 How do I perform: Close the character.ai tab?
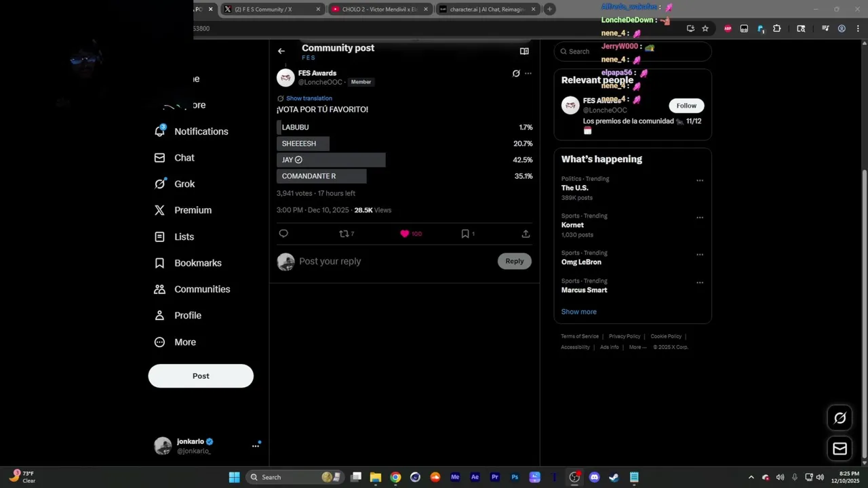pos(534,9)
